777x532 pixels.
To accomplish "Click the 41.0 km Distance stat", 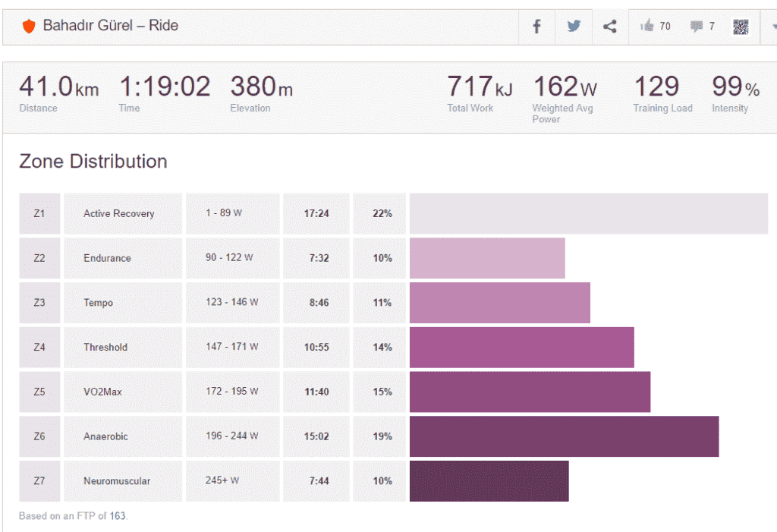I will click(58, 87).
